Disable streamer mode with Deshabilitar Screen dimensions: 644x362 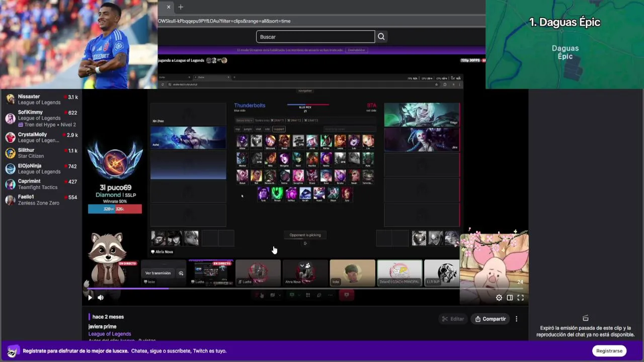(x=356, y=50)
